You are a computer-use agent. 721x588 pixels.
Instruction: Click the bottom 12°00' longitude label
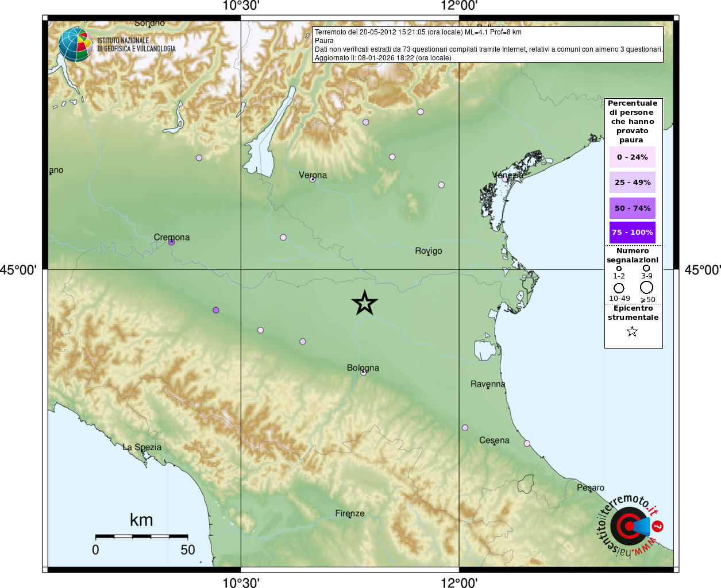(459, 582)
